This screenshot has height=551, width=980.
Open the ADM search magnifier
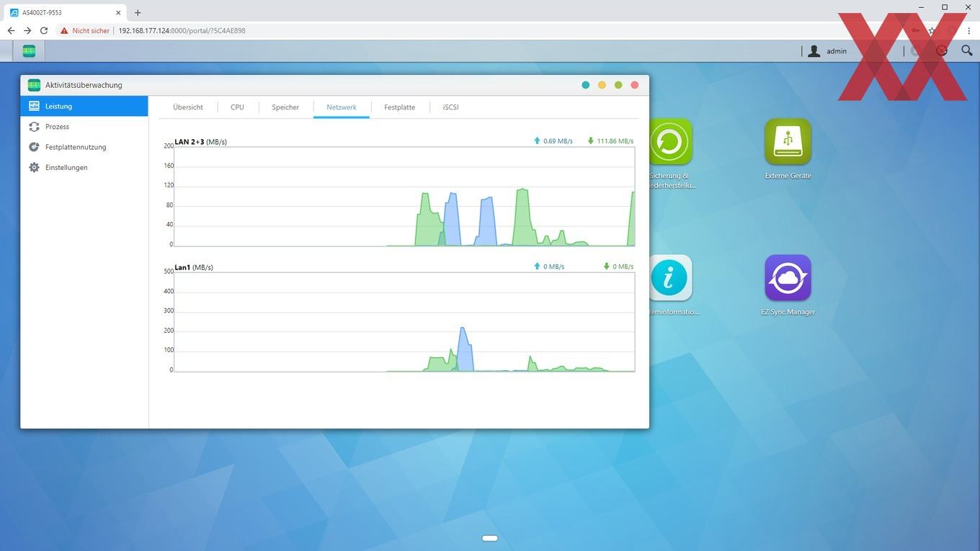coord(967,50)
